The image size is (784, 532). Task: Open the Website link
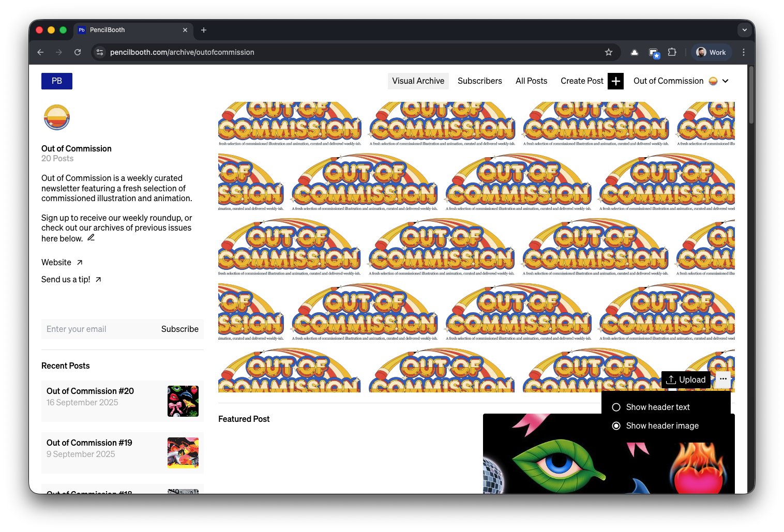(56, 263)
